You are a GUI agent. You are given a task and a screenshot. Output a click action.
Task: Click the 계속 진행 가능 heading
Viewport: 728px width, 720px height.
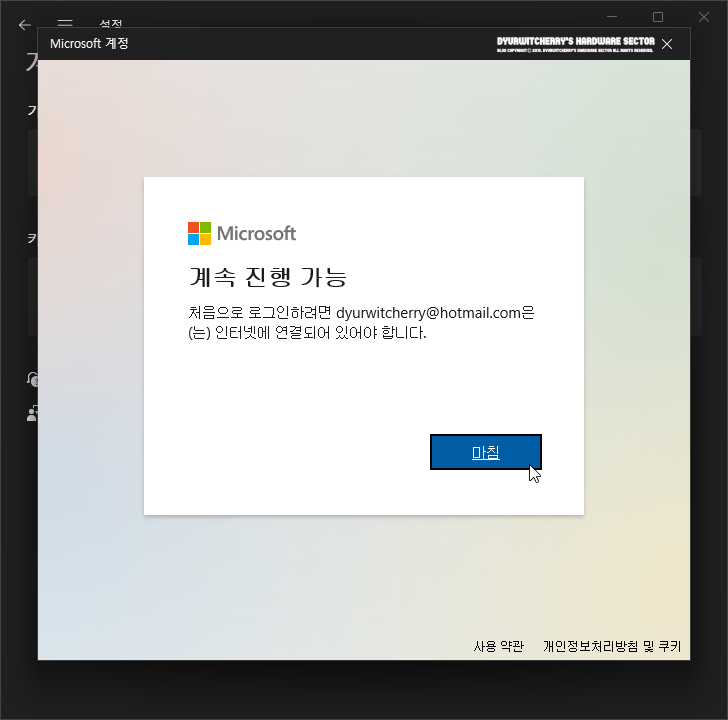[x=268, y=277]
